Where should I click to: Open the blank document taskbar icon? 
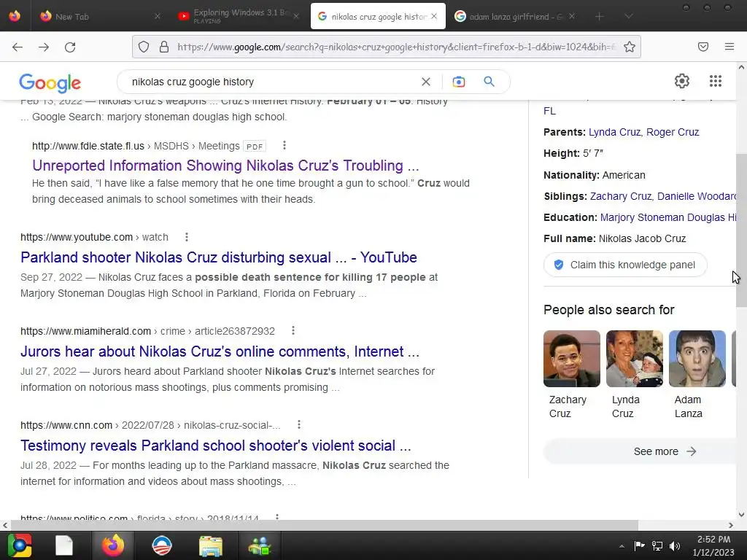[x=64, y=545]
